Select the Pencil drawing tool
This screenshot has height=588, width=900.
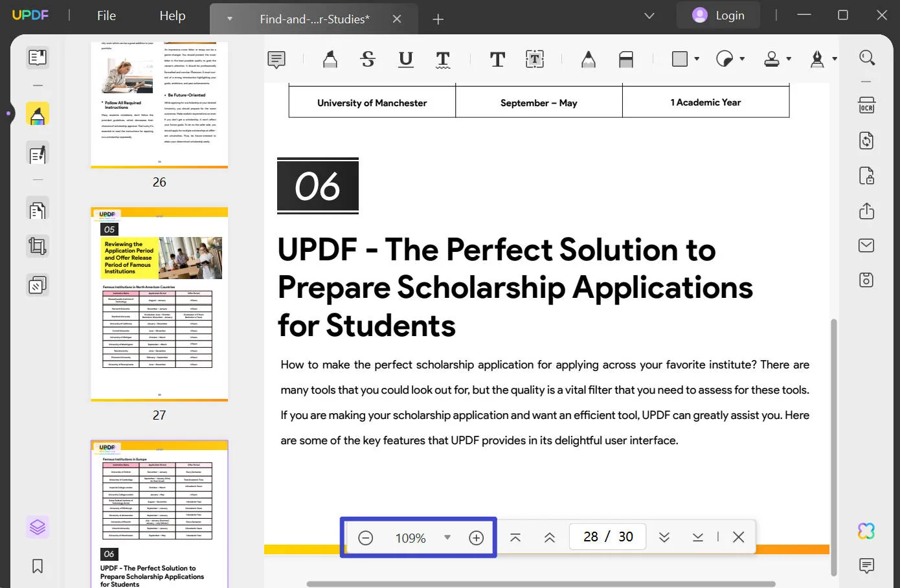point(589,60)
